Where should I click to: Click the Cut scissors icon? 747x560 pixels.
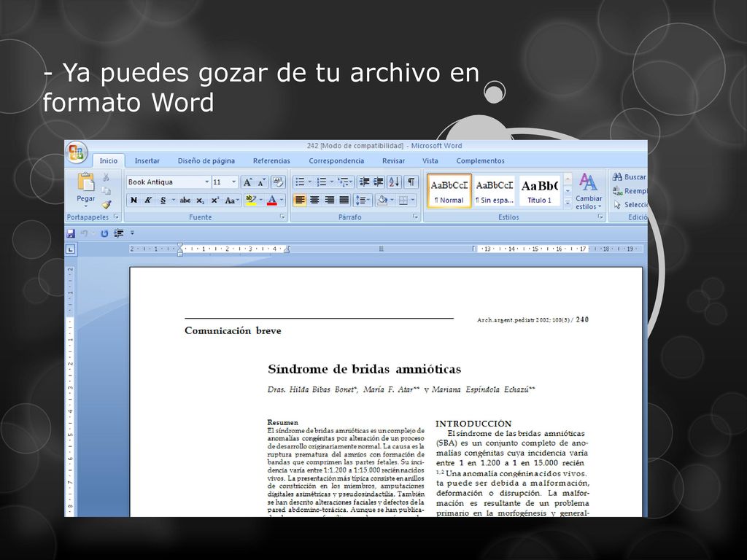[x=107, y=178]
